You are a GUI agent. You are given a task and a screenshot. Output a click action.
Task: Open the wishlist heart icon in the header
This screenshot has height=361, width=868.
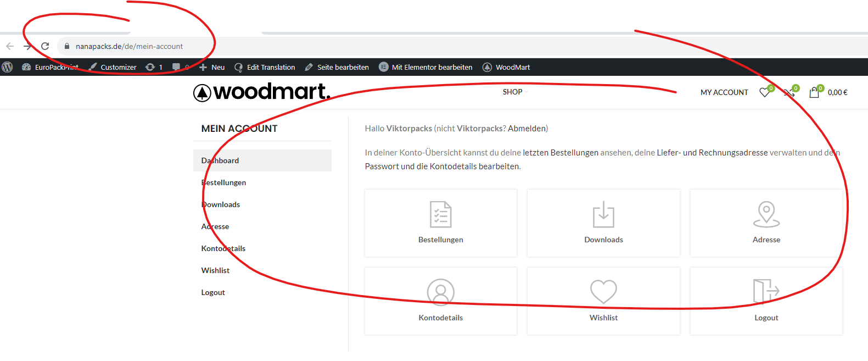point(766,92)
